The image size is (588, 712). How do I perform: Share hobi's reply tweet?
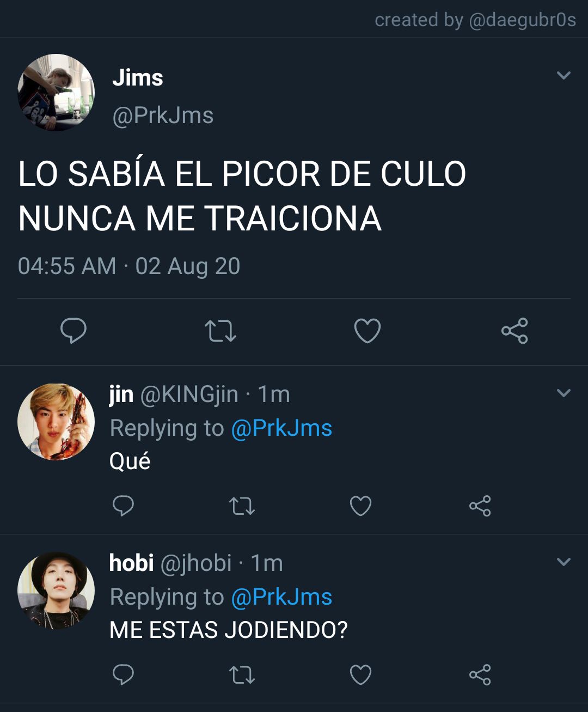click(x=480, y=675)
